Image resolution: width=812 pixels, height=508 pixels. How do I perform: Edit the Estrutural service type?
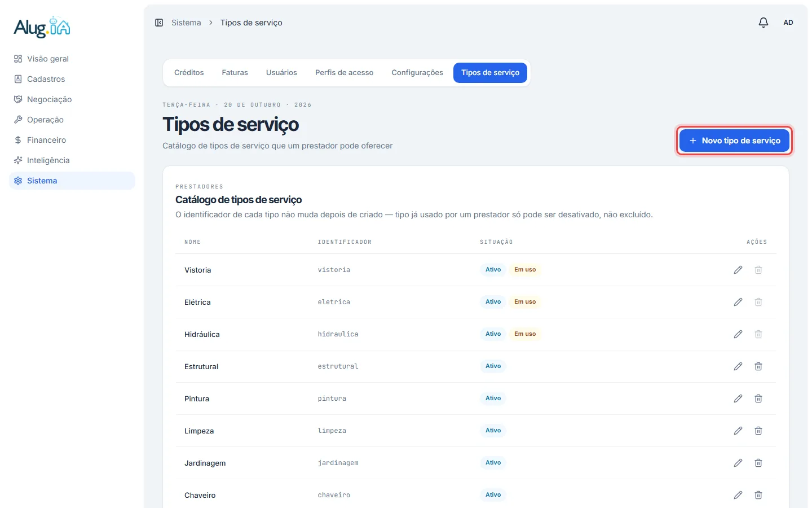738,366
